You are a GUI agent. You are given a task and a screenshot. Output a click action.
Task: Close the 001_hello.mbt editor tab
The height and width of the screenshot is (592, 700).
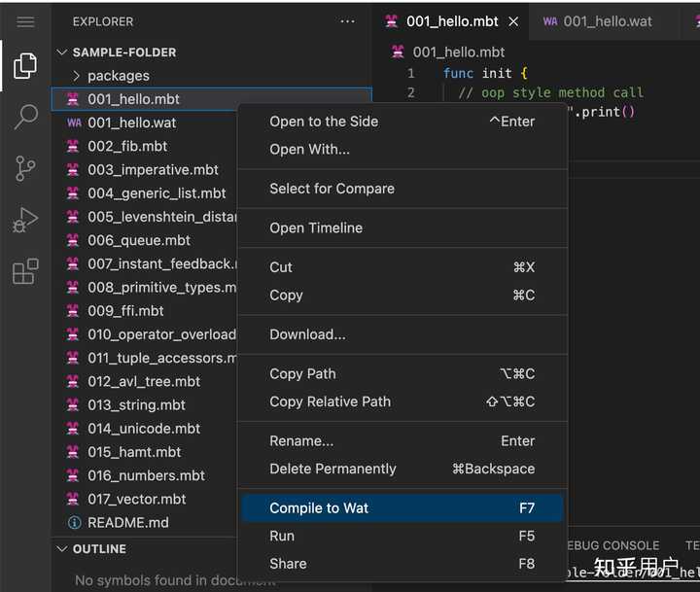pos(513,21)
